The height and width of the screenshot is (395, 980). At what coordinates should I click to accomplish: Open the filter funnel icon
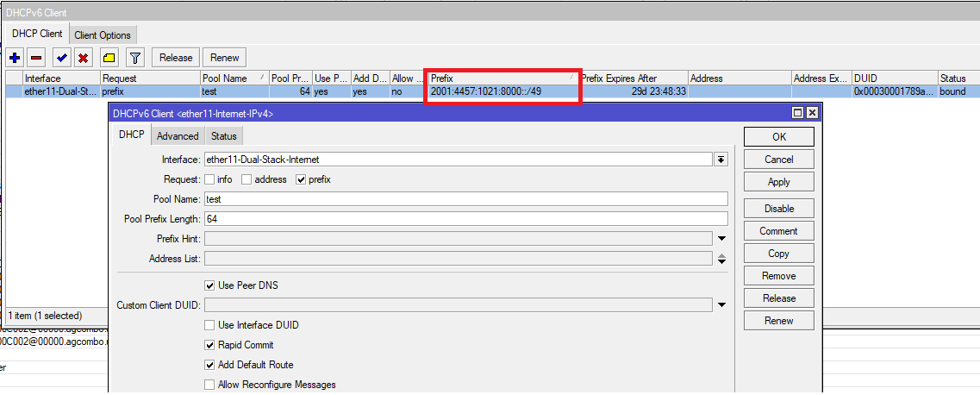coord(135,58)
